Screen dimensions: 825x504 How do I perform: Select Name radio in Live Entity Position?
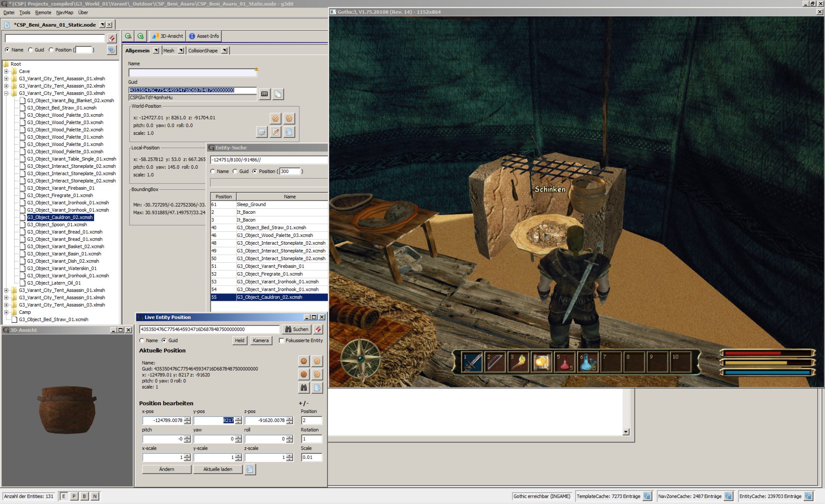[x=142, y=340]
